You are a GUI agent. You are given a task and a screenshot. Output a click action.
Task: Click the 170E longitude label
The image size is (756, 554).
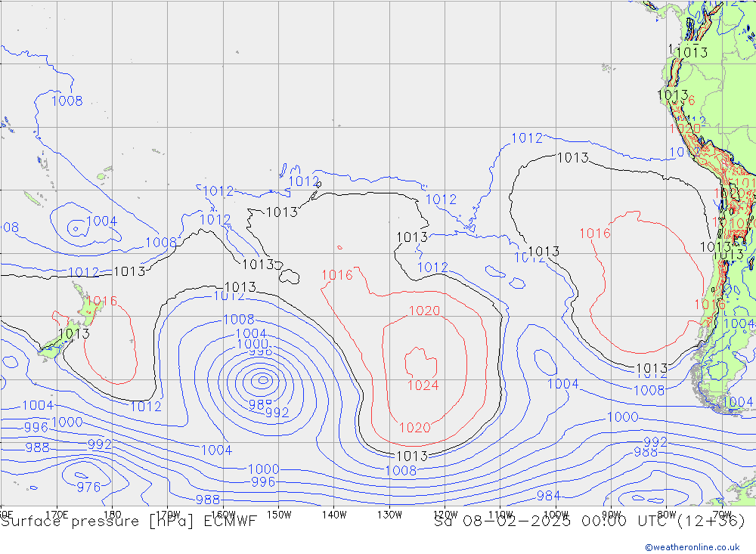[x=57, y=515]
